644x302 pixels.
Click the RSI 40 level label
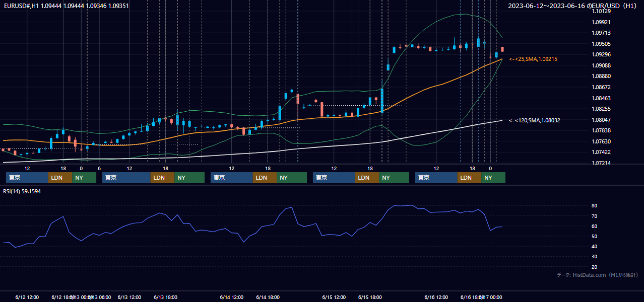click(595, 246)
